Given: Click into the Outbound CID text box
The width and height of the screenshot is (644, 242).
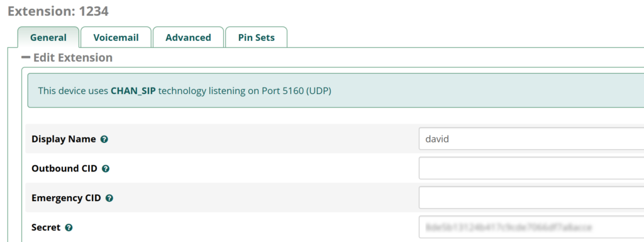Looking at the screenshot, I should (531, 168).
